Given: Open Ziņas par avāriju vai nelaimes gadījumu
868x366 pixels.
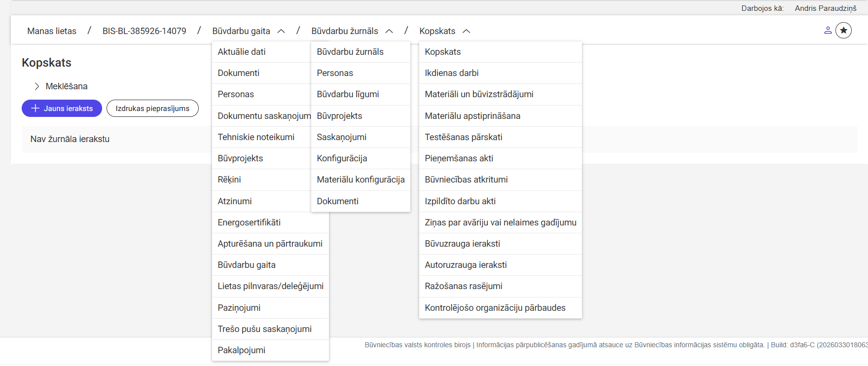Looking at the screenshot, I should tap(500, 222).
